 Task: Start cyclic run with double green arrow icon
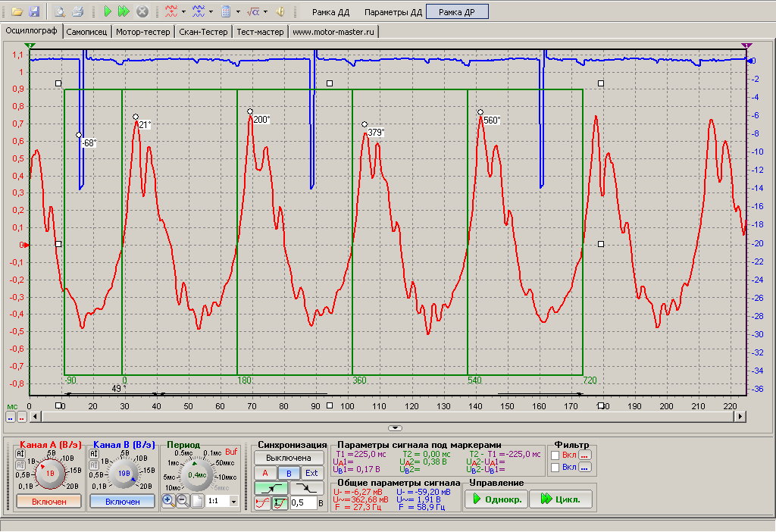(124, 11)
